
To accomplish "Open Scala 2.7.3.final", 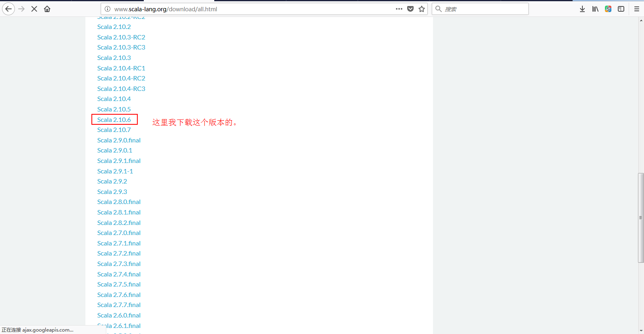I will (x=119, y=264).
